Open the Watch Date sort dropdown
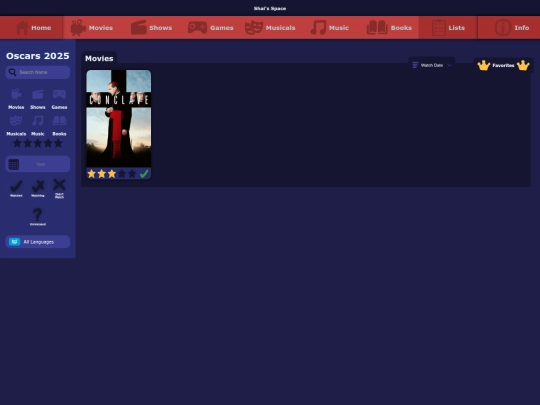 point(432,65)
